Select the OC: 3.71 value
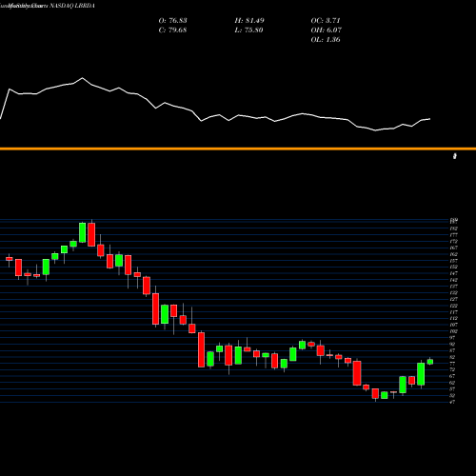 coord(326,21)
